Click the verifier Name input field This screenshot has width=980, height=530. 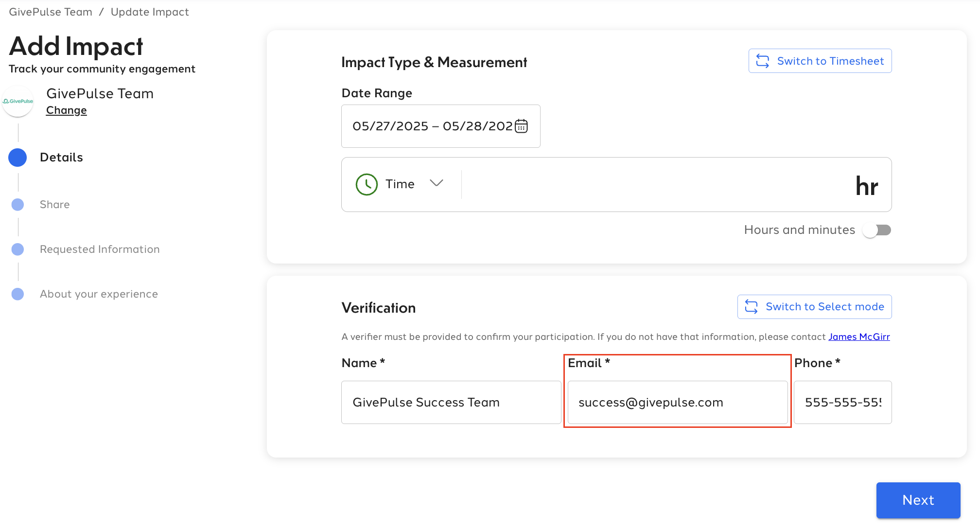pos(451,403)
